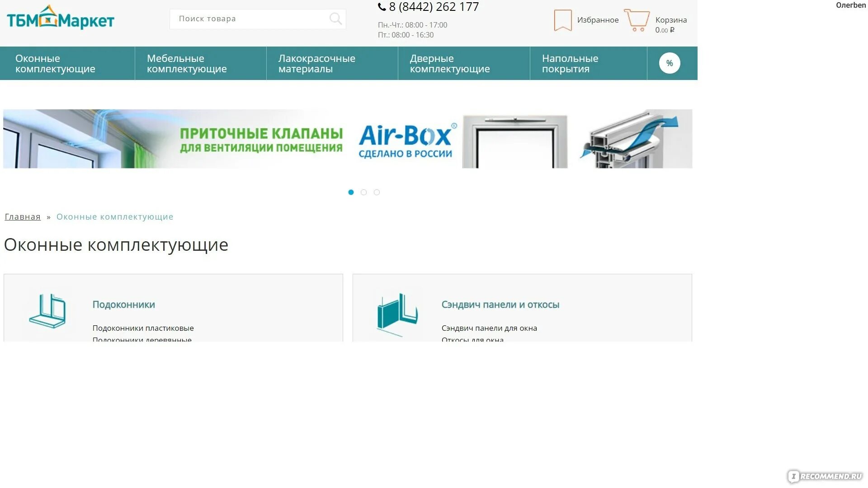
Task: Click the phone handset icon
Action: pos(382,7)
